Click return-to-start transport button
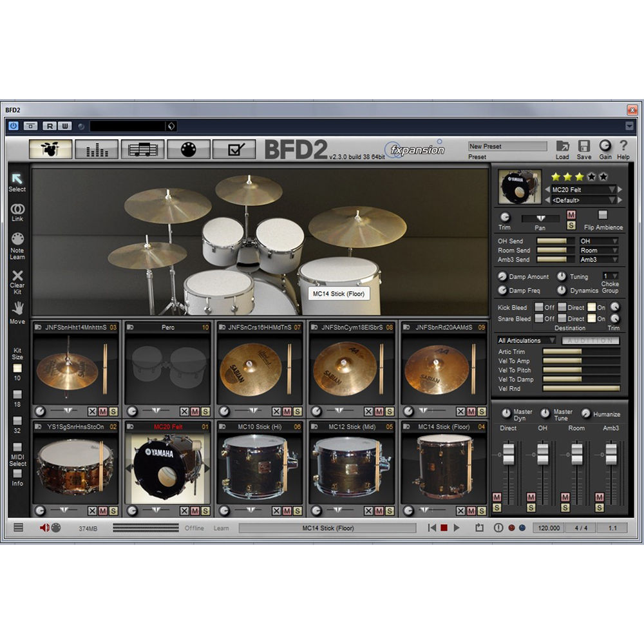 [431, 528]
